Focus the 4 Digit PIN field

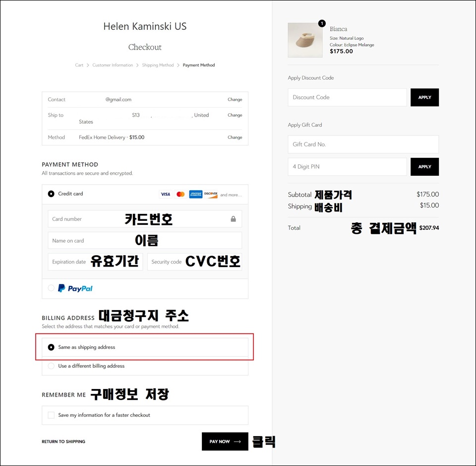pos(347,166)
